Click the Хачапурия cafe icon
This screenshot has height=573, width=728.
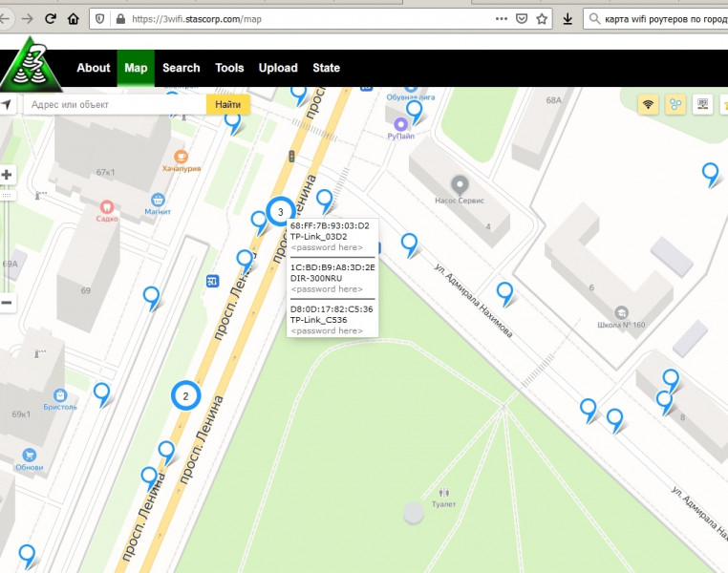coord(182,155)
